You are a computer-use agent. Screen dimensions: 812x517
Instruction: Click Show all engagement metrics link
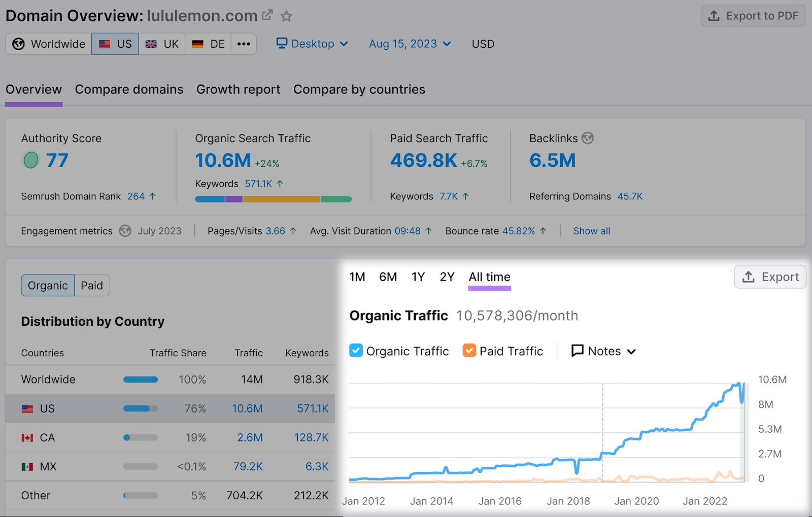coord(592,231)
